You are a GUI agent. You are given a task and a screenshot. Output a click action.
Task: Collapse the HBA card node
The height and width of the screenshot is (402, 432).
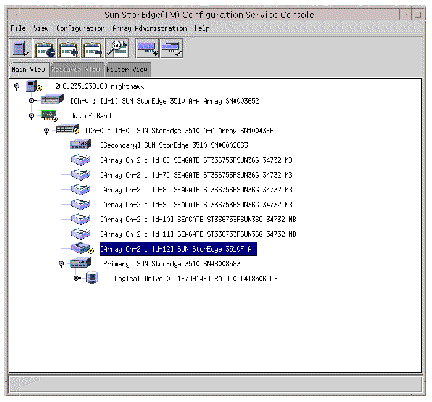pyautogui.click(x=31, y=116)
